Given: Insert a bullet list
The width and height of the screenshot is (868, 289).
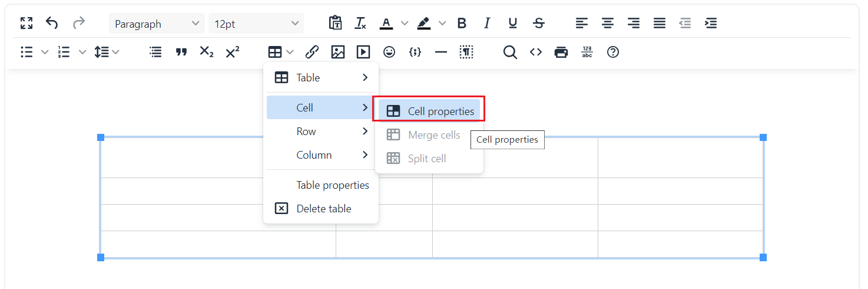Looking at the screenshot, I should pos(26,52).
